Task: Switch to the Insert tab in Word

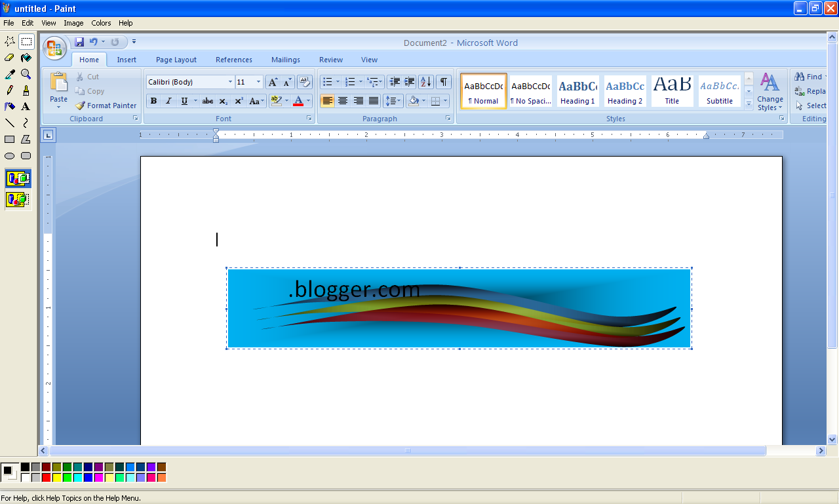Action: pyautogui.click(x=127, y=60)
